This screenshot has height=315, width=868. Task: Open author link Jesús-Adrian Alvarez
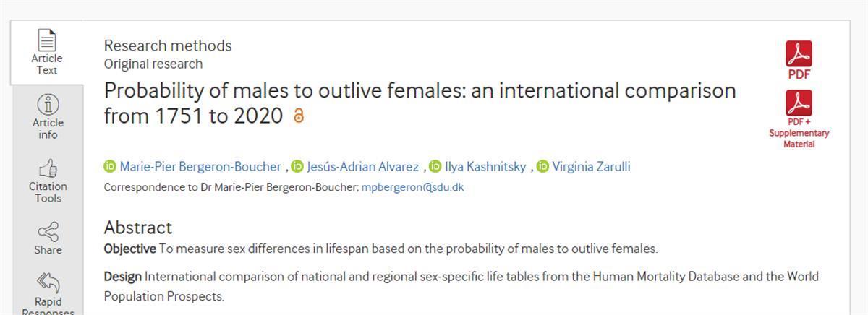tap(362, 167)
